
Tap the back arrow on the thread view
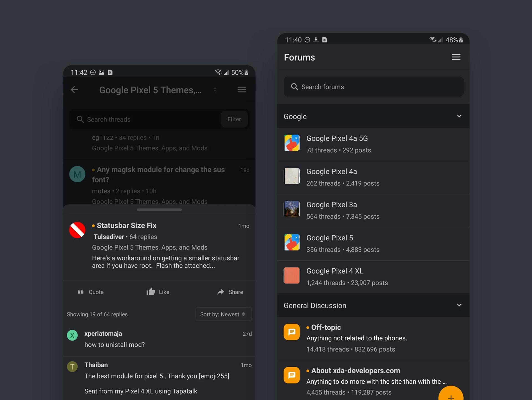pyautogui.click(x=74, y=90)
